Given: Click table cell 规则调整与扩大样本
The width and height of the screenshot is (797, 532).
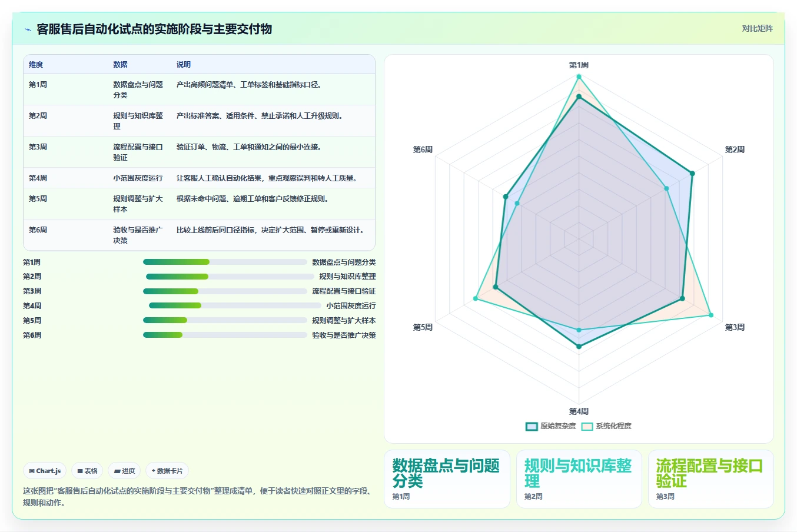Looking at the screenshot, I should [x=138, y=204].
